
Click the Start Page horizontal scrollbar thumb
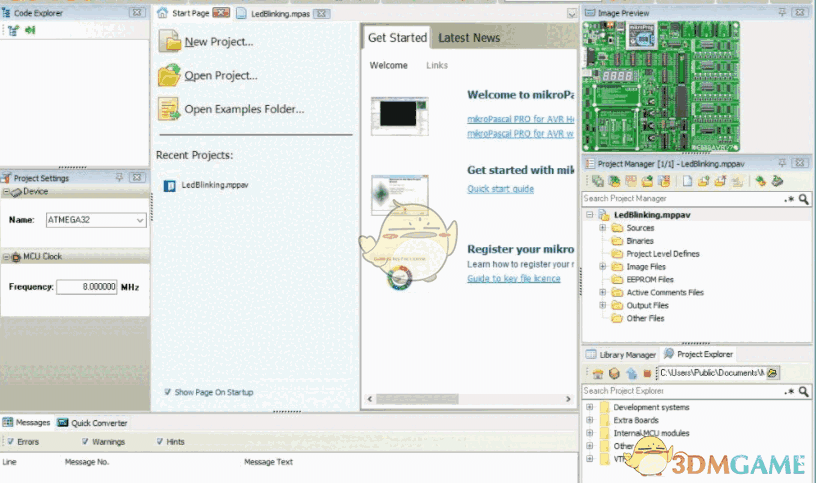(x=417, y=399)
